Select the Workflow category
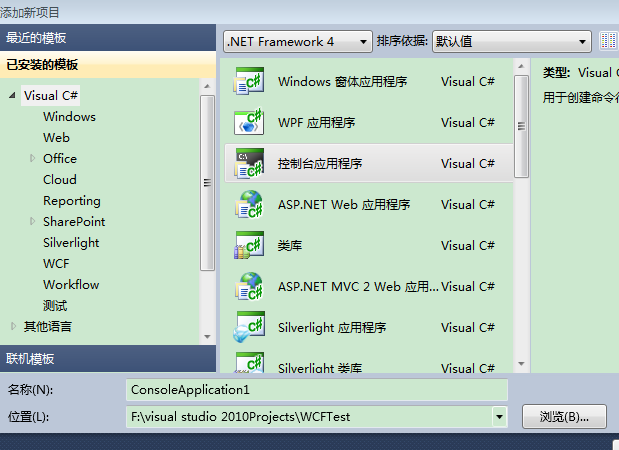This screenshot has height=450, width=619. 71,284
